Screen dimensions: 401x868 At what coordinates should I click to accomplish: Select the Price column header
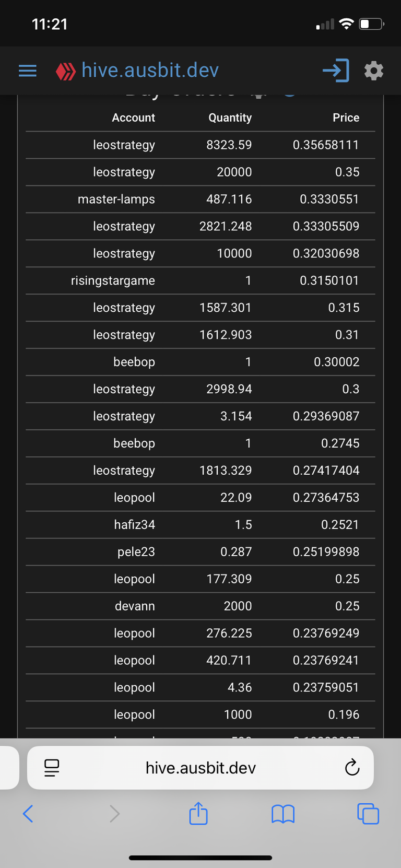[346, 118]
